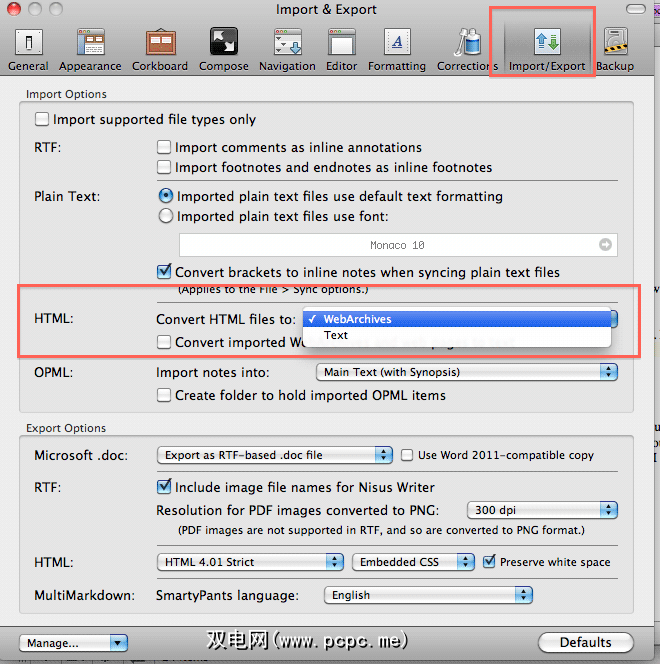Enable Use Word 2011-compatible copy

[407, 455]
